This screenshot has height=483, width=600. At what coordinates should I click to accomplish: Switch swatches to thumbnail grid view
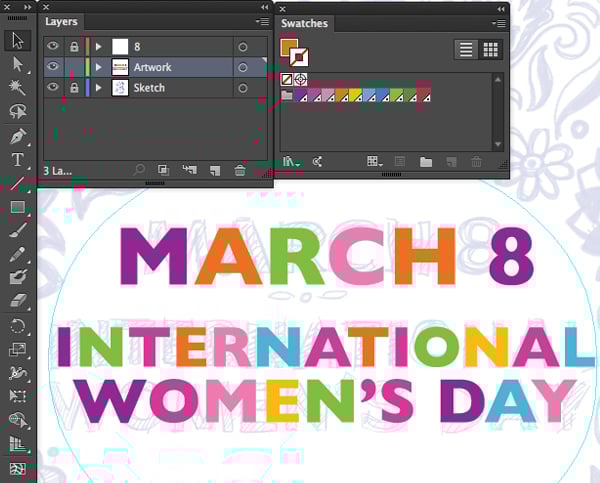point(490,49)
